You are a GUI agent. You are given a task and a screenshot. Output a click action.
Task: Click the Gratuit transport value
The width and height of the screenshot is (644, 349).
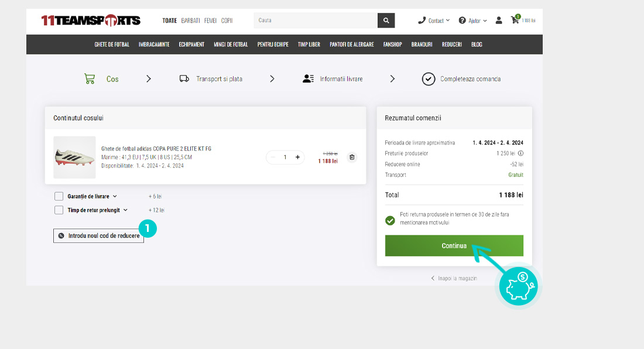click(516, 175)
